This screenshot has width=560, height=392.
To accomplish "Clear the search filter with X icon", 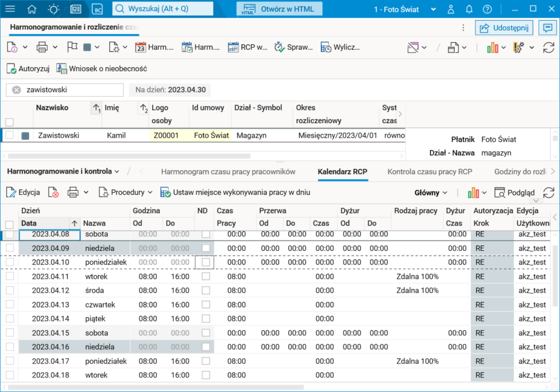I will click(17, 90).
